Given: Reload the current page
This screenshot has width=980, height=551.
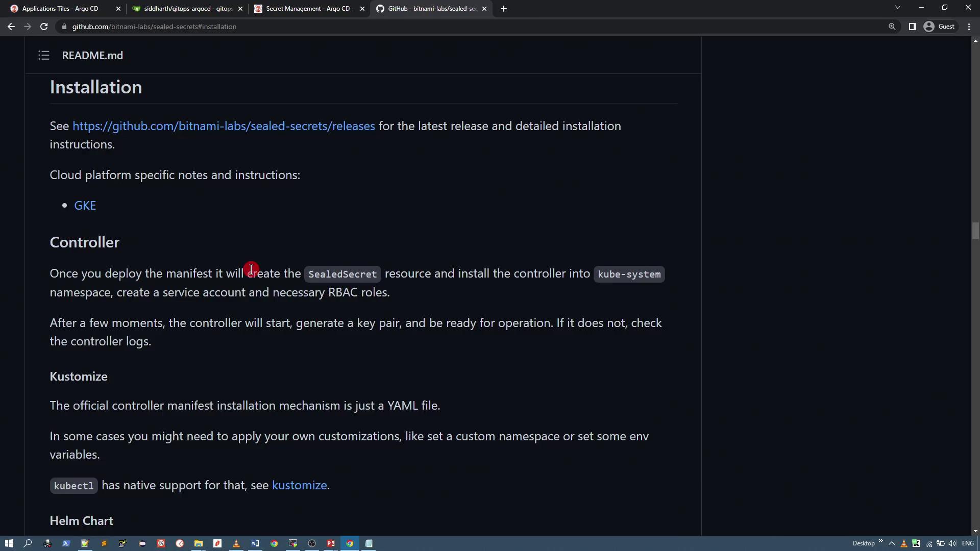Looking at the screenshot, I should point(44,27).
